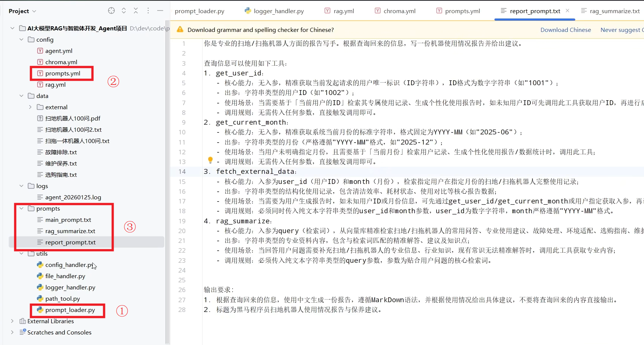The width and height of the screenshot is (644, 345).
Task: Select the 故障排除.txt file
Action: tap(61, 152)
